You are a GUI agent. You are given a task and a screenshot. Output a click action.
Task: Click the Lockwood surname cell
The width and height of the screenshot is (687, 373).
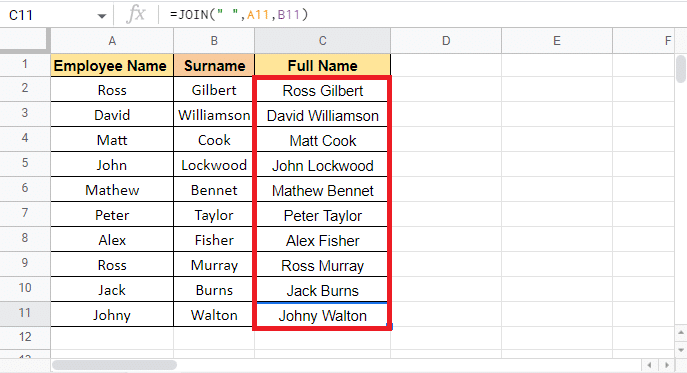click(x=214, y=165)
